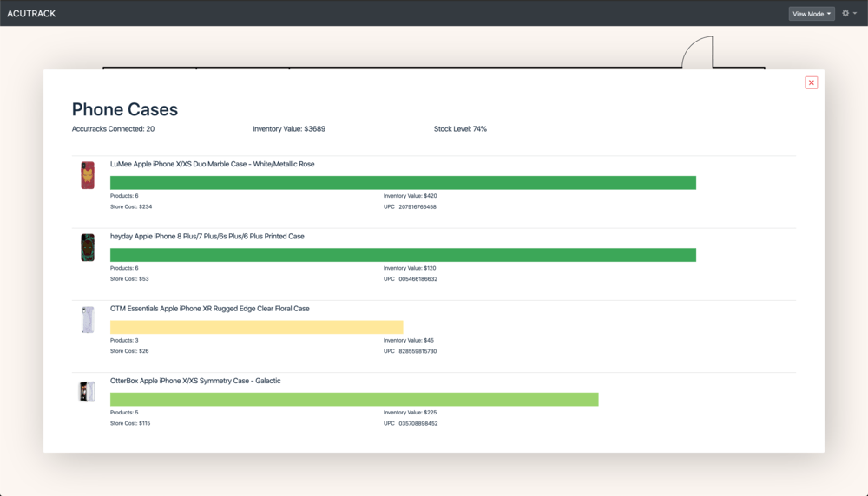
Task: Click Products: 3 under OTM Essentials
Action: 124,340
